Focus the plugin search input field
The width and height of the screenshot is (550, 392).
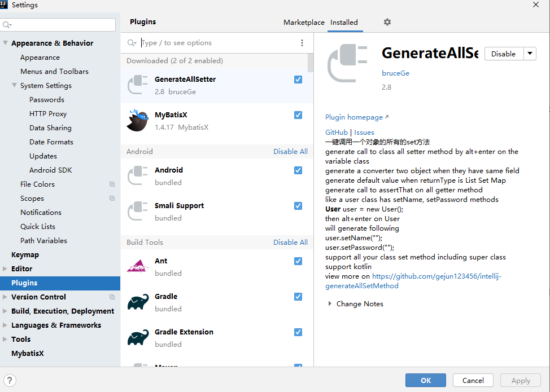pyautogui.click(x=217, y=43)
